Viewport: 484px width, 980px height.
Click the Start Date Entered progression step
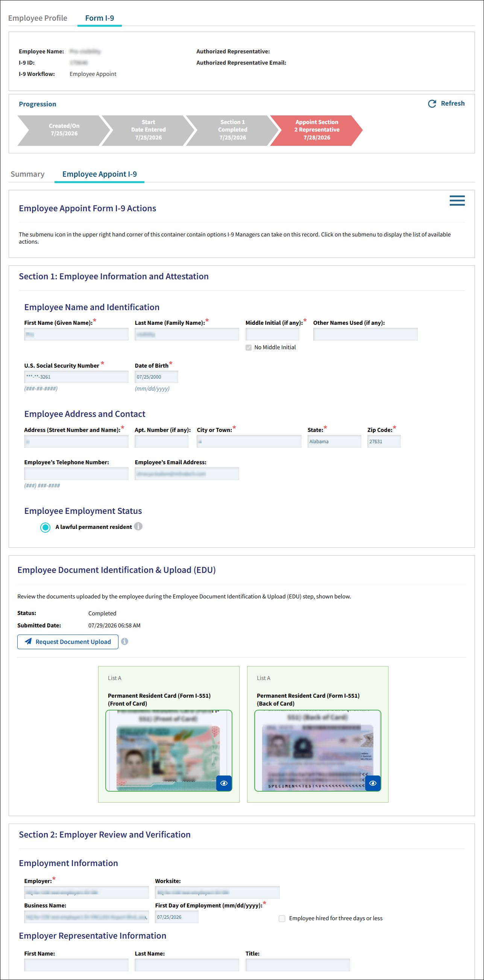(x=149, y=130)
